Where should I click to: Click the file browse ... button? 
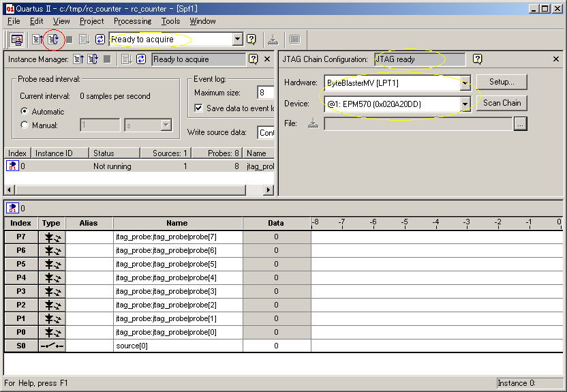point(521,124)
